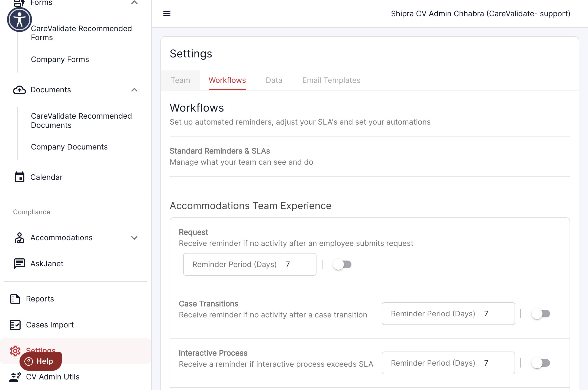The image size is (588, 390).
Task: Click the Reports document icon
Action: pos(15,299)
